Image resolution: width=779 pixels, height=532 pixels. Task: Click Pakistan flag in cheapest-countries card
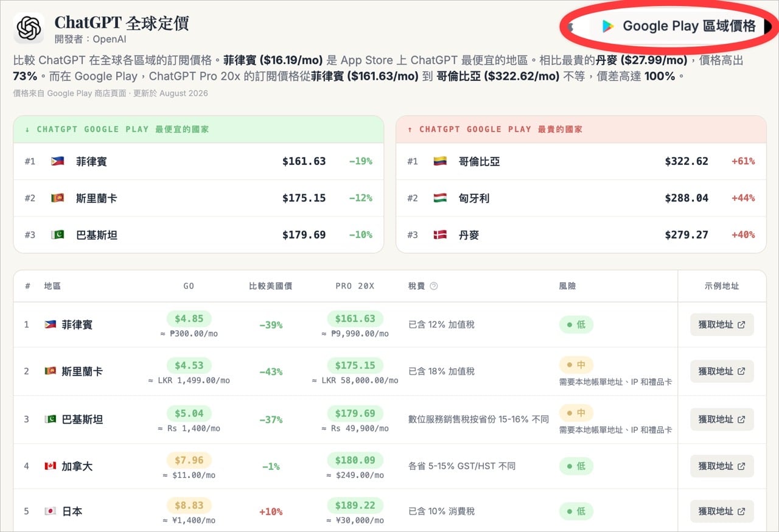pos(57,234)
